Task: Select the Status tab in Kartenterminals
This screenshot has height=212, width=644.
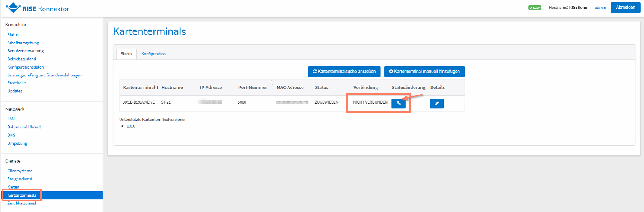Action: [x=126, y=54]
